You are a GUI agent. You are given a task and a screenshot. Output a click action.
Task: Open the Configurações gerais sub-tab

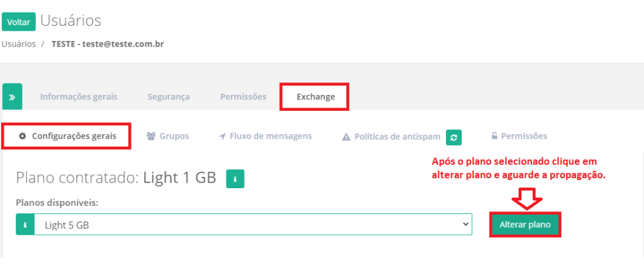[68, 136]
